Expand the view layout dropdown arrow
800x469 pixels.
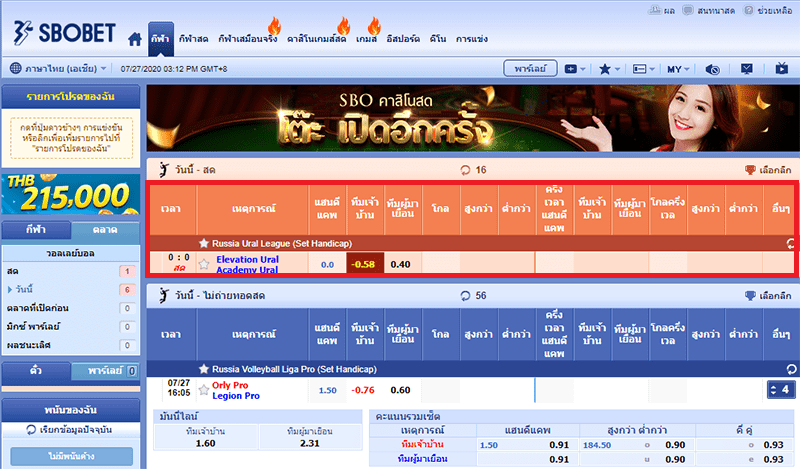click(652, 69)
